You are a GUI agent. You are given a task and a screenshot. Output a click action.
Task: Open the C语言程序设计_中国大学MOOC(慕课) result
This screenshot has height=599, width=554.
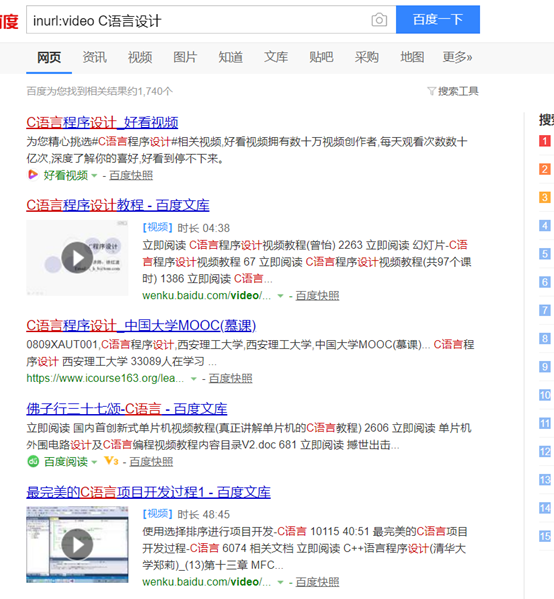click(141, 325)
